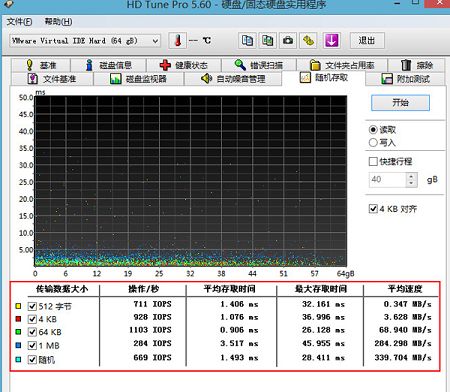Click the 1103 IOPS value
This screenshot has height=392, width=450.
tap(150, 330)
